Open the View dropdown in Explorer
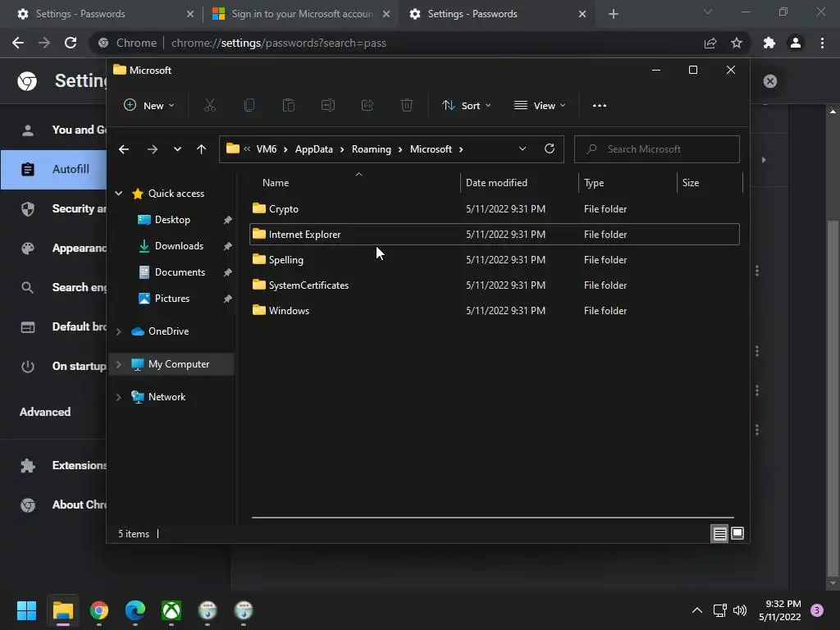This screenshot has height=630, width=840. 540,106
